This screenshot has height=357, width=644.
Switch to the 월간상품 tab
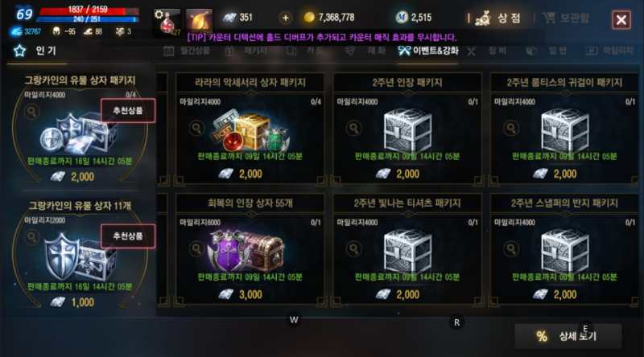pyautogui.click(x=187, y=51)
